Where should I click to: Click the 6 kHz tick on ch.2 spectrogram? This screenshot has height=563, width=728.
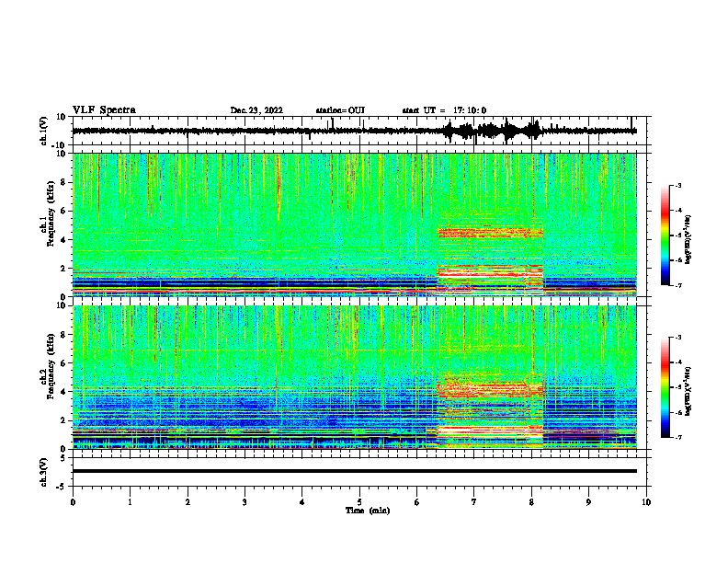[x=63, y=363]
